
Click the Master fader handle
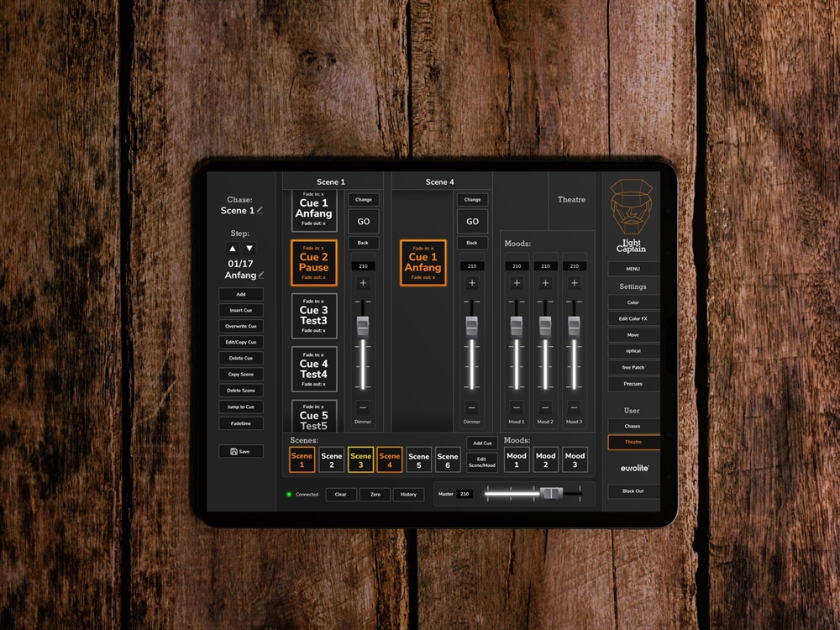point(550,494)
